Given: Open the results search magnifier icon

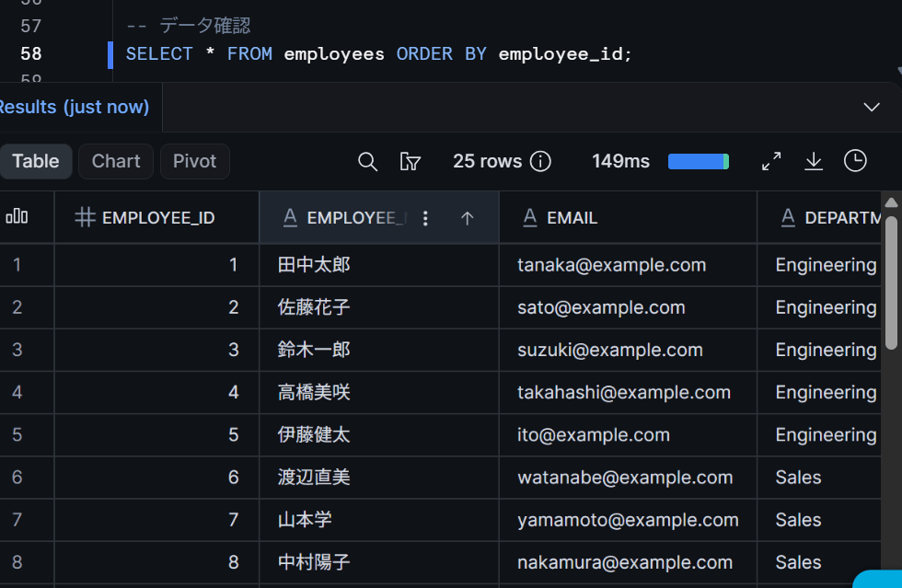Looking at the screenshot, I should click(x=367, y=162).
